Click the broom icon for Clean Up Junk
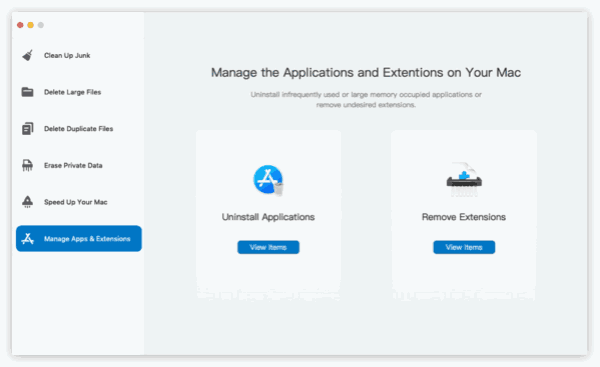Viewport: 600px width, 367px height. 27,55
